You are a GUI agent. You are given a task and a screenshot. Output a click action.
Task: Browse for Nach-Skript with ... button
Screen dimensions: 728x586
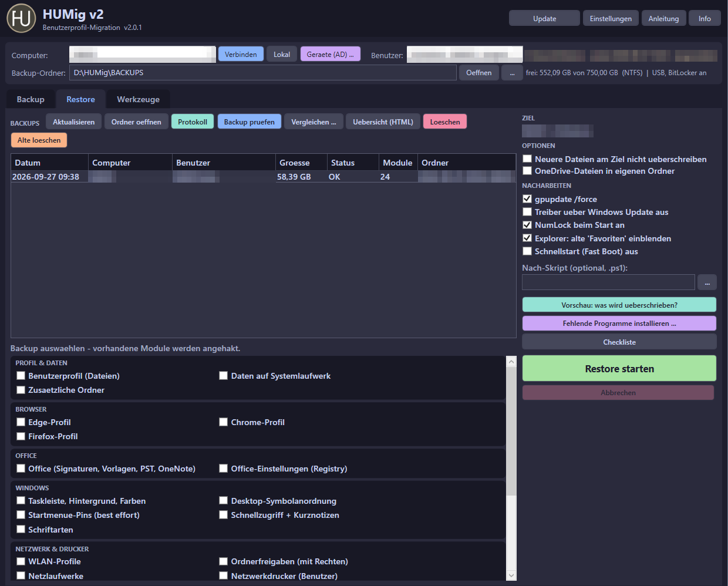707,282
